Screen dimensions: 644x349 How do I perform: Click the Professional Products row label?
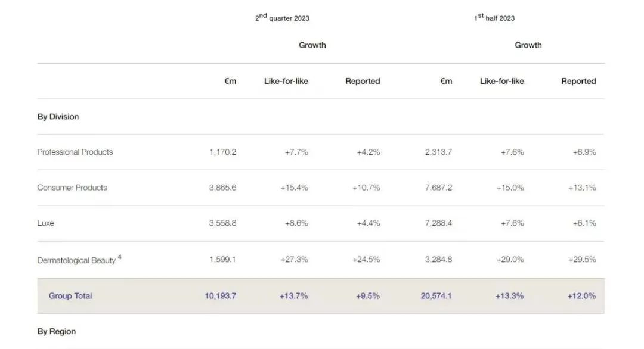click(x=75, y=152)
